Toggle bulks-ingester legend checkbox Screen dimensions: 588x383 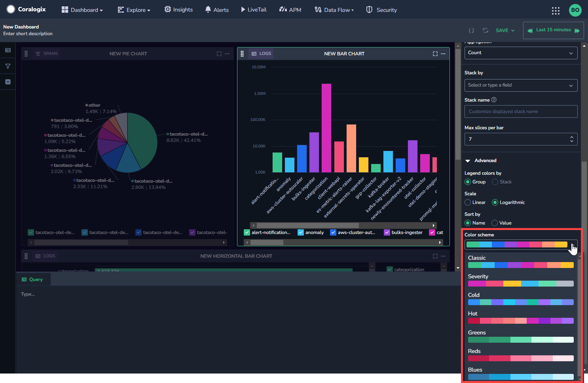(x=387, y=232)
